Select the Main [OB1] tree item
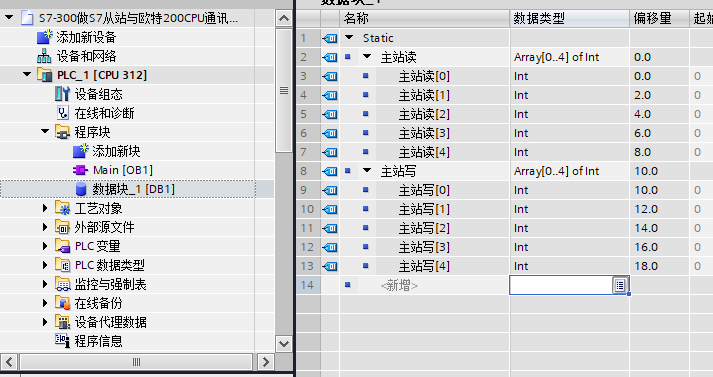Viewport: 713px width, 377px height. 123,170
